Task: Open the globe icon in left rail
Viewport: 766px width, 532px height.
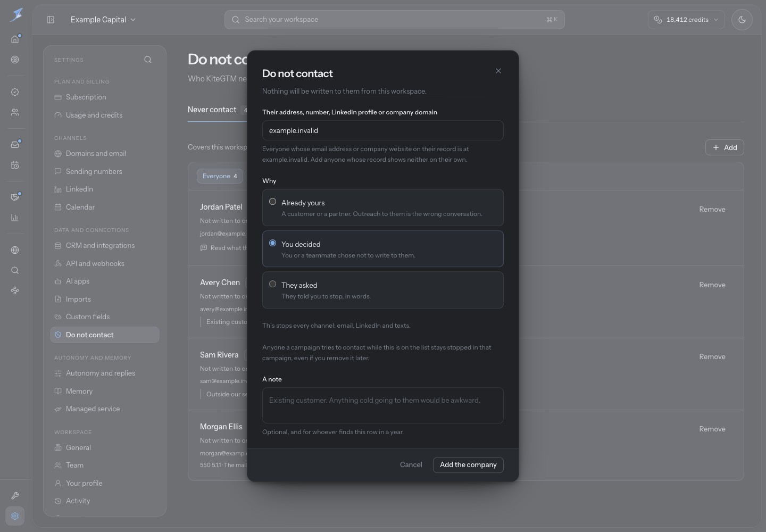Action: point(15,250)
